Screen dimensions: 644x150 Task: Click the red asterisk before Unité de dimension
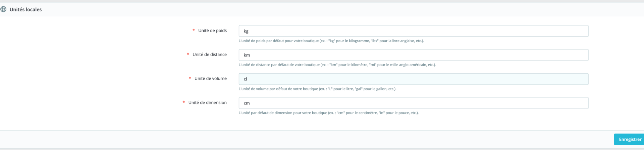tap(184, 102)
